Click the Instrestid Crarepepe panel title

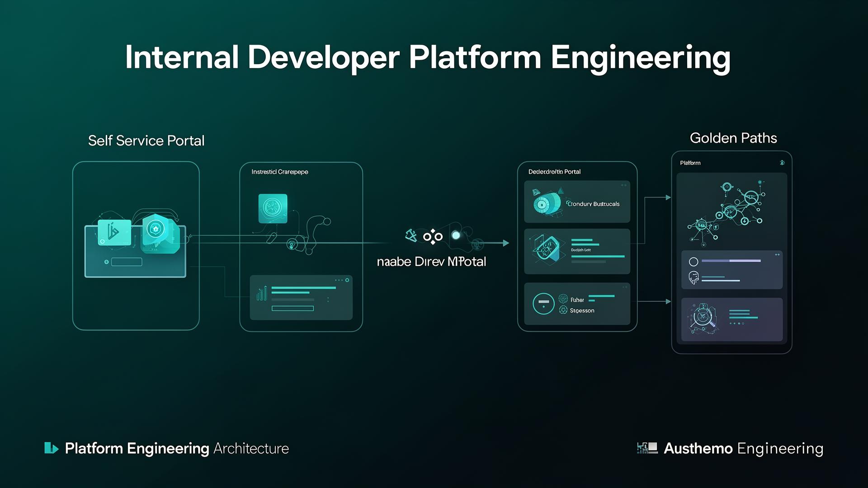(x=280, y=172)
